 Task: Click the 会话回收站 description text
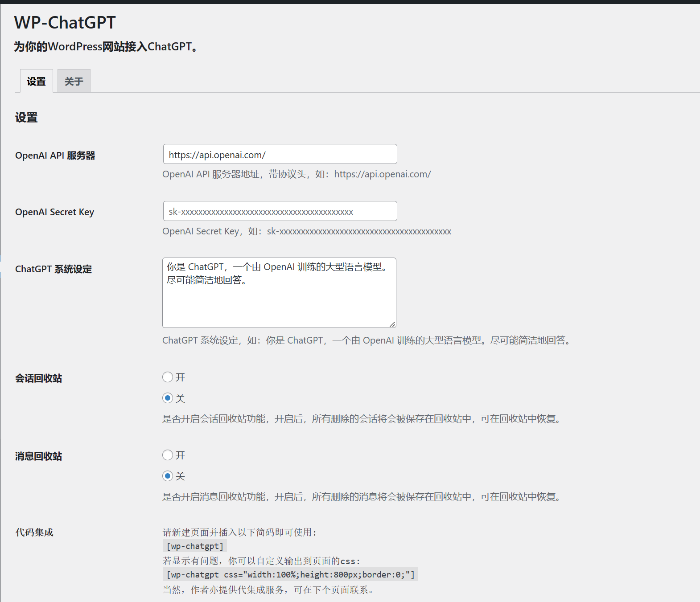click(362, 419)
